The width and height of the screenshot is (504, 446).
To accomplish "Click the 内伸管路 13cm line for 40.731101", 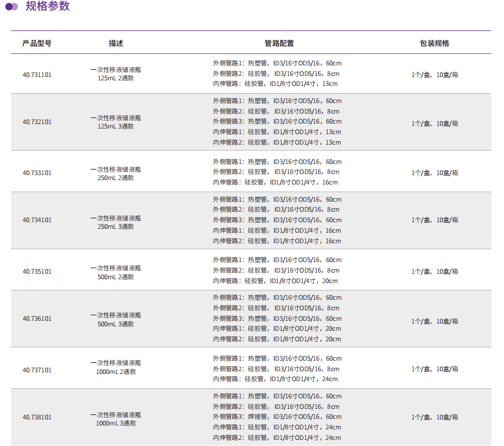I will tap(275, 84).
